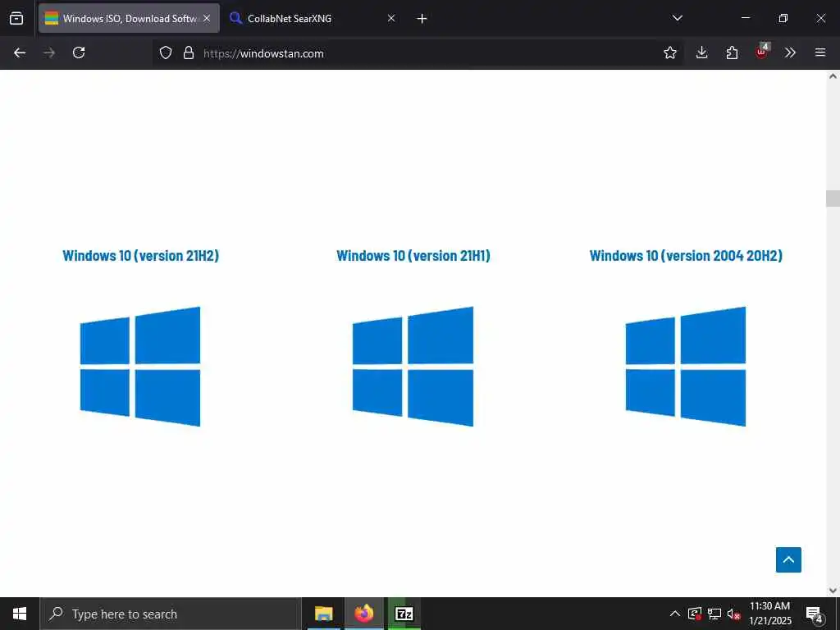Image resolution: width=840 pixels, height=630 pixels.
Task: Open the network tray icon
Action: click(x=714, y=614)
